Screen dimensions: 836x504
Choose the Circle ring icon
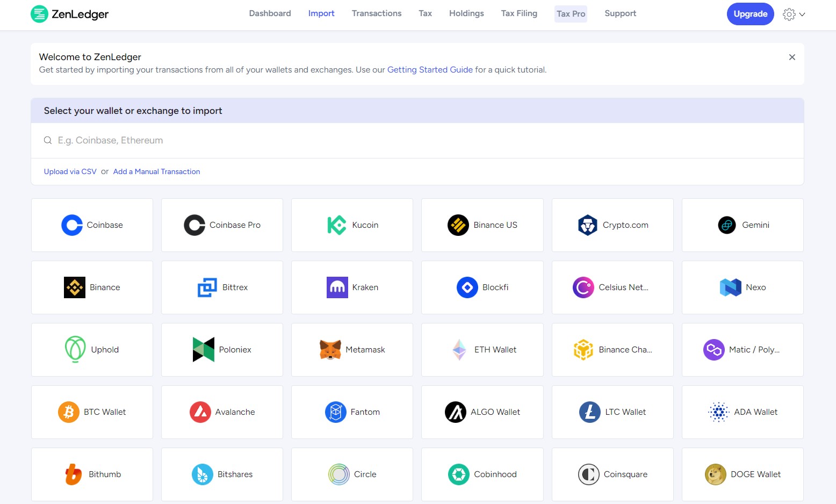point(339,474)
